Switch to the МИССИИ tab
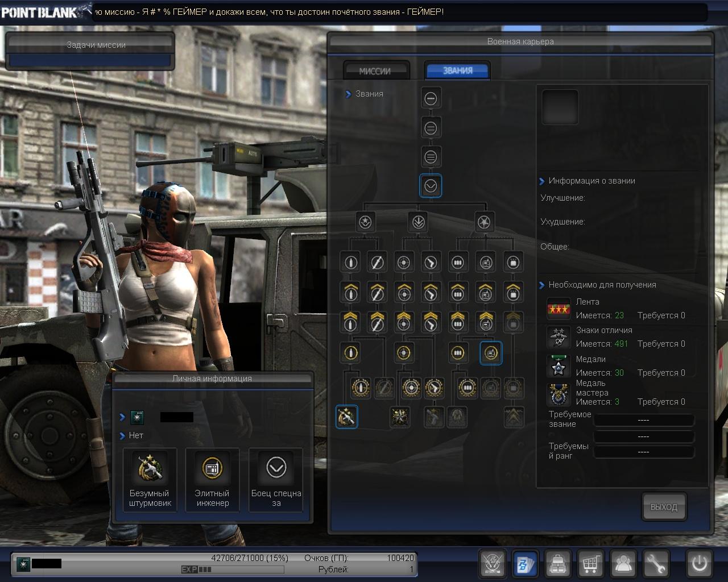Screen dimensions: 728x582 click(375, 71)
